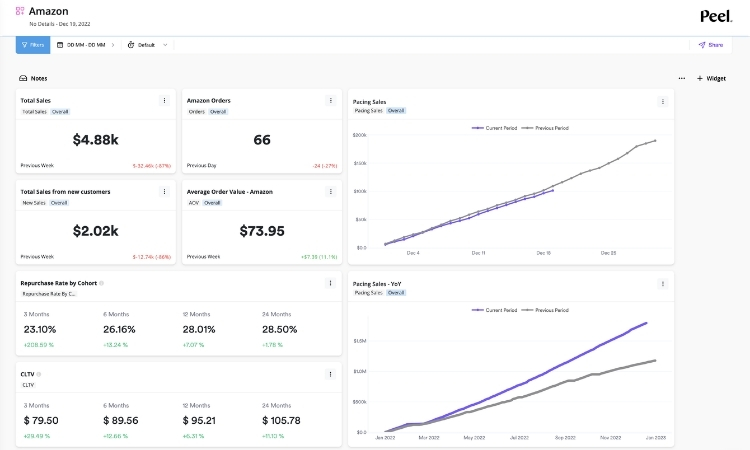The width and height of the screenshot is (750, 450).
Task: Click the 66 Amazon Orders value
Action: point(262,140)
